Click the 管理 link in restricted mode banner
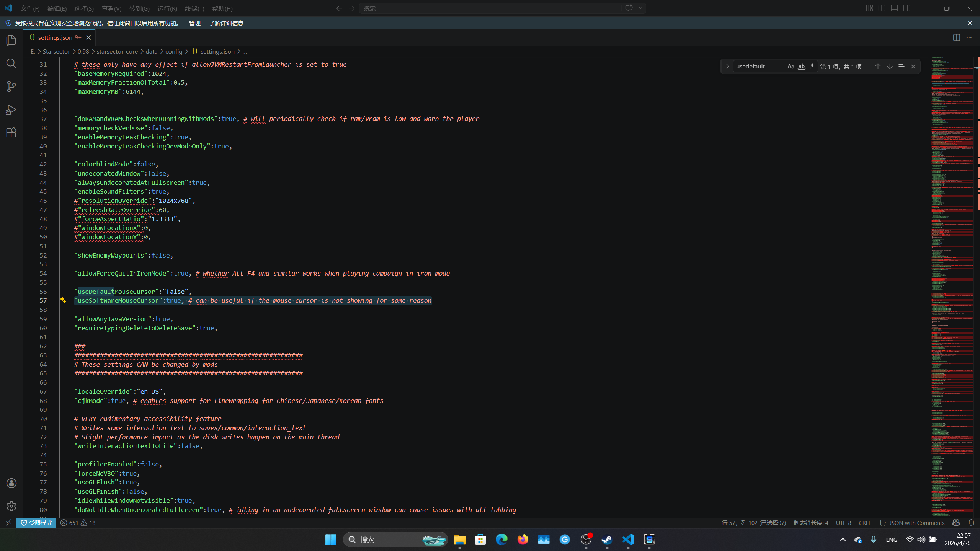Viewport: 980px width, 551px height. (194, 23)
